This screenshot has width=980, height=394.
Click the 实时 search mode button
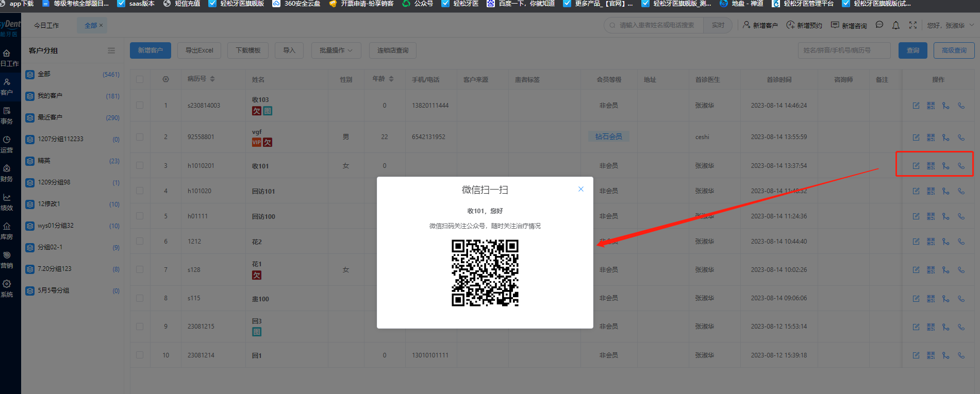(x=718, y=25)
